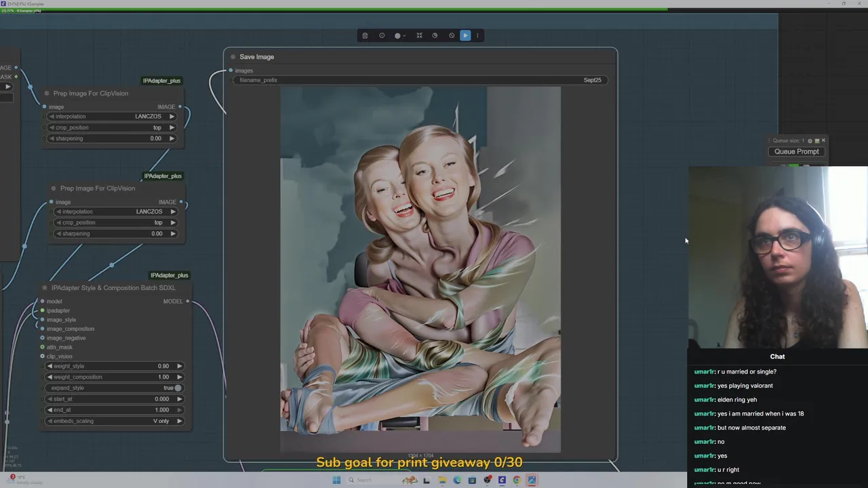
Task: Collapse the Save Image node via its dot
Action: coord(233,57)
